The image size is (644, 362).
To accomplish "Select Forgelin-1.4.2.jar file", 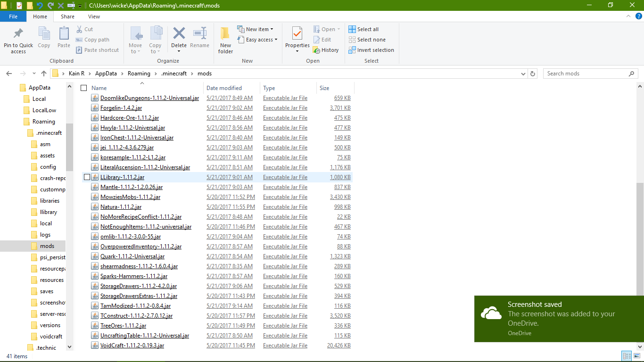I will [x=121, y=108].
